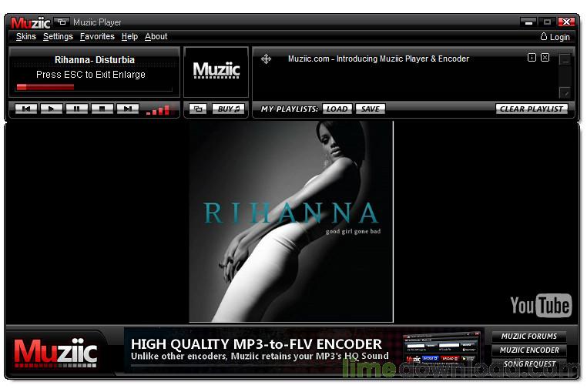
Task: Clear the playlist
Action: pyautogui.click(x=532, y=109)
